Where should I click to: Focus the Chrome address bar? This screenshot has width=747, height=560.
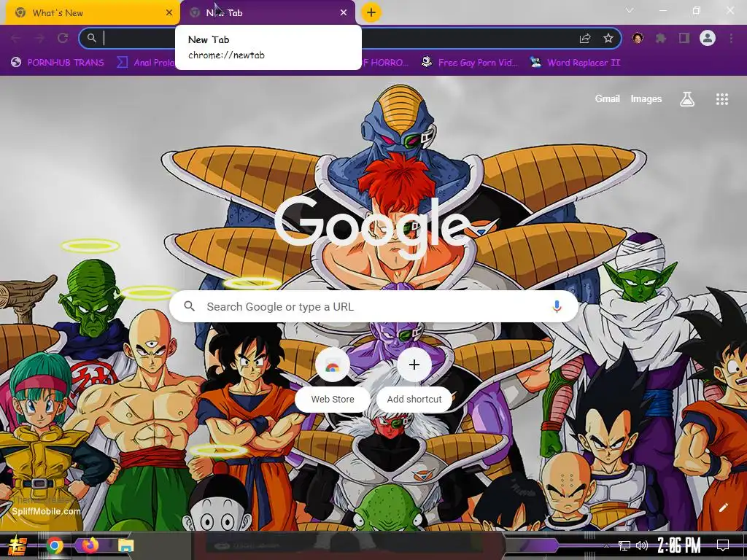click(350, 39)
